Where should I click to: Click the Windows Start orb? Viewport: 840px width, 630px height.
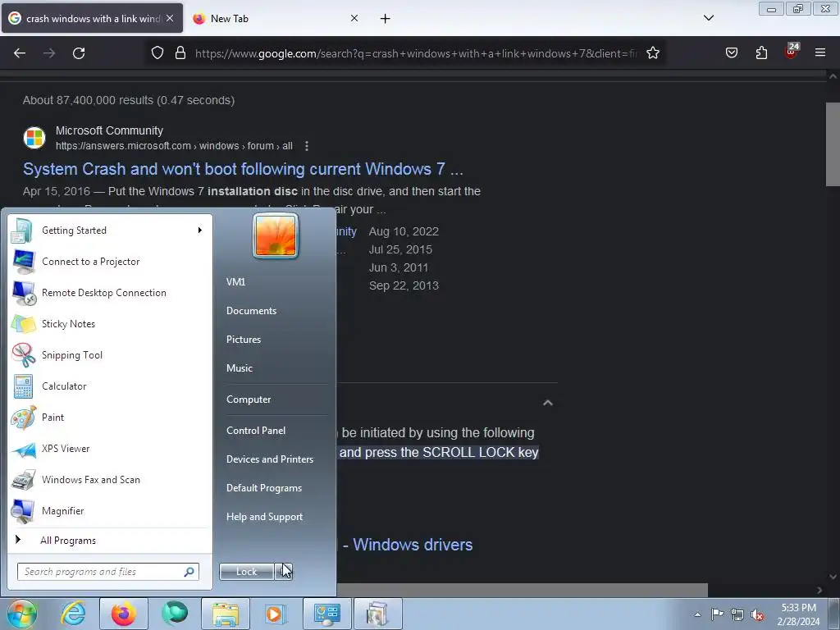click(21, 614)
